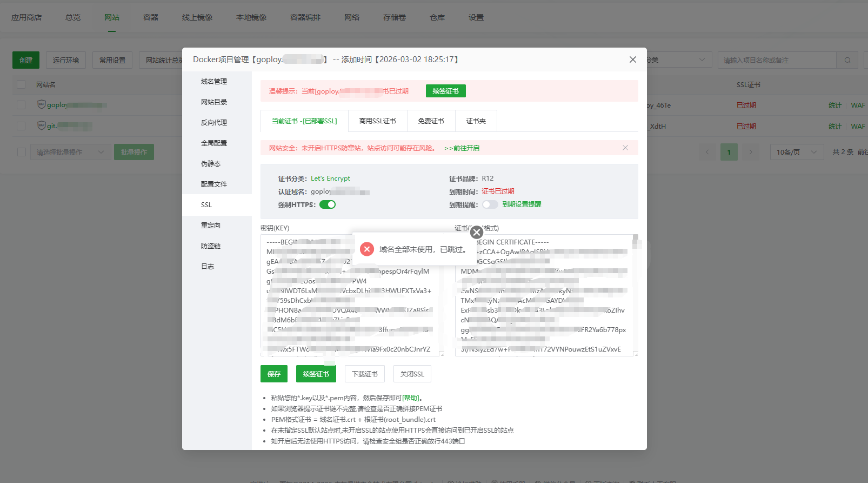Click the search magnifier icon

click(x=847, y=60)
